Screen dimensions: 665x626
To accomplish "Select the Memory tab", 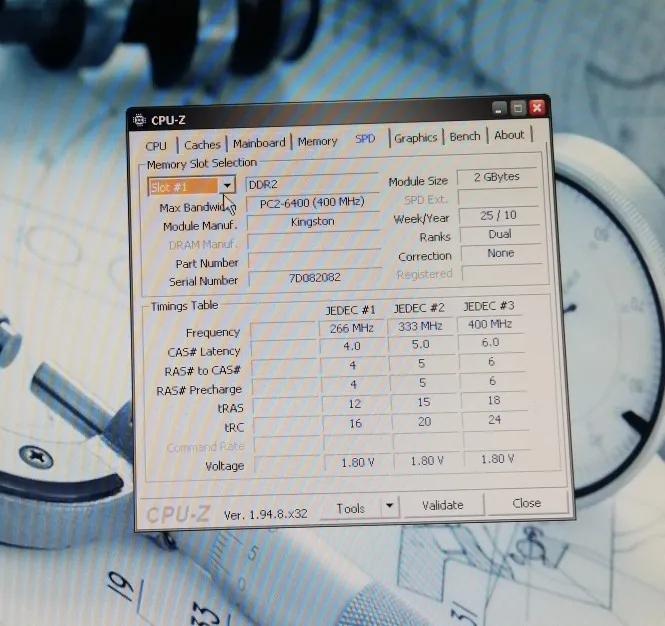I will coord(317,141).
